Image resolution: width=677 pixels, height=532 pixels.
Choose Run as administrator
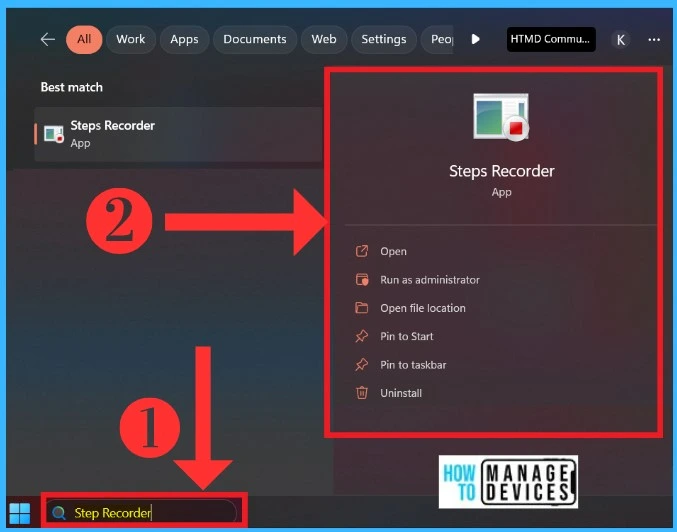tap(430, 280)
